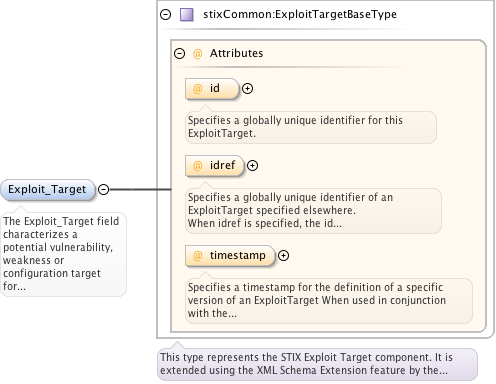Collapse the stixCommon:ExploitTargetBaseType box
Image resolution: width=496 pixels, height=384 pixels.
166,15
